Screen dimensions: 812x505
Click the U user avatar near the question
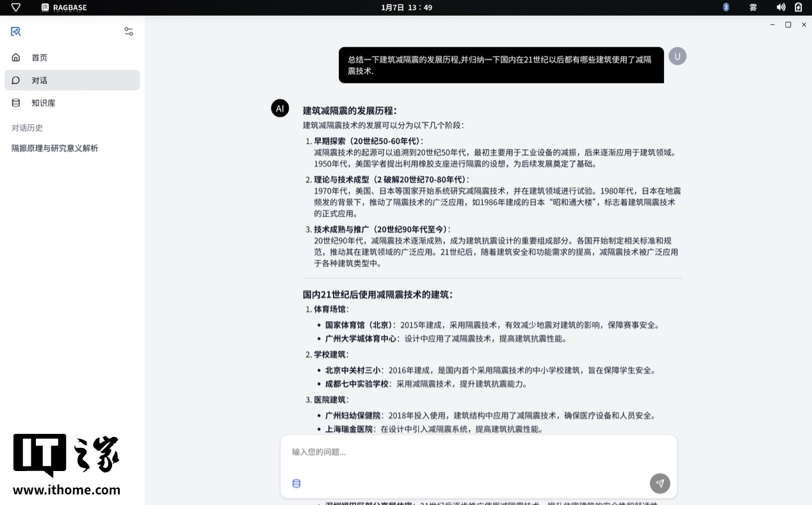[x=677, y=56]
